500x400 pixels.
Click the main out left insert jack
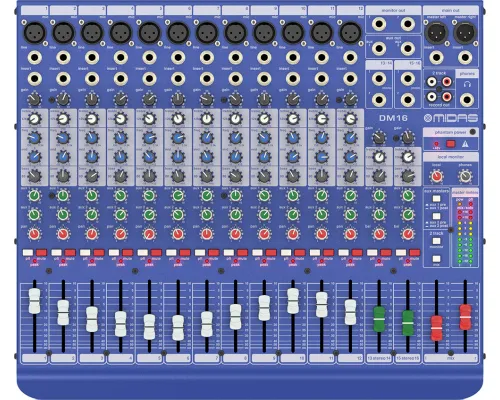click(436, 57)
